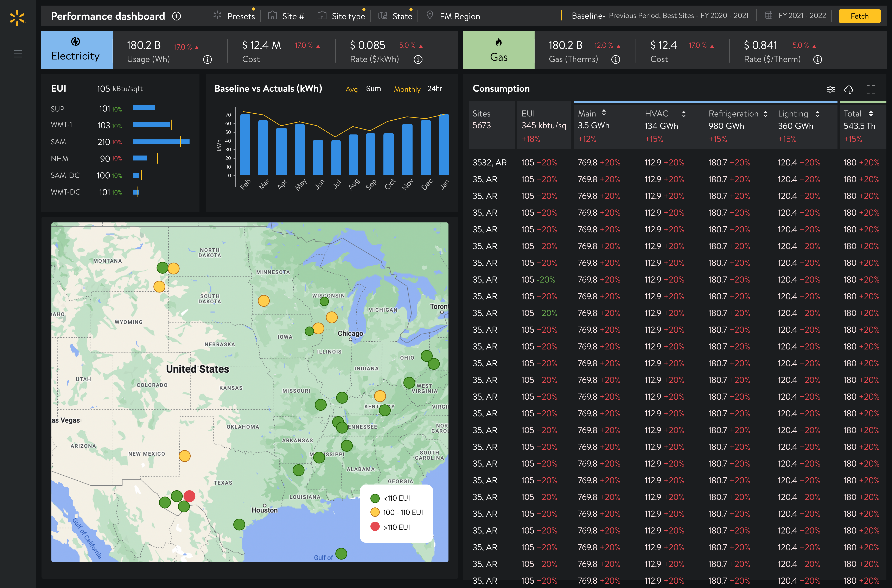This screenshot has height=588, width=892.
Task: Click the green marker in Wisconsin
Action: click(x=324, y=301)
